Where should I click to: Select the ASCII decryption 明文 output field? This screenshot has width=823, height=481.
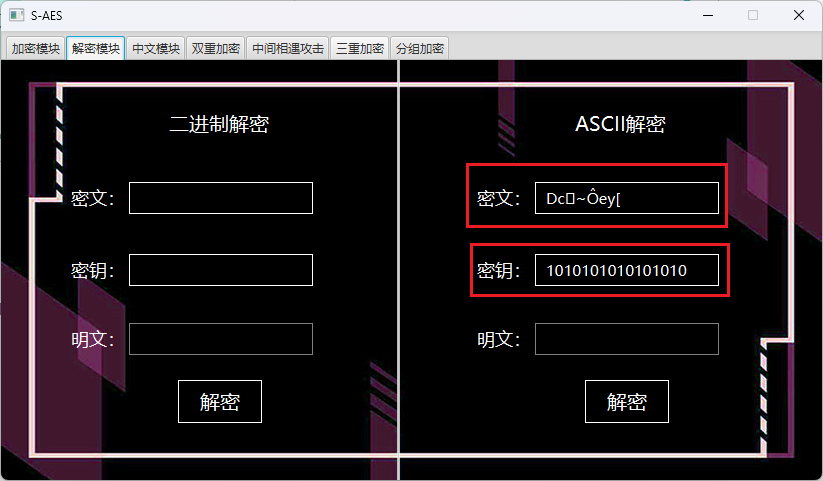click(x=627, y=339)
